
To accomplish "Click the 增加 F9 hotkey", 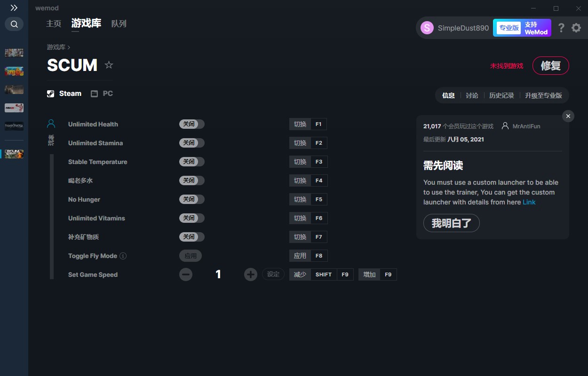I will [378, 274].
